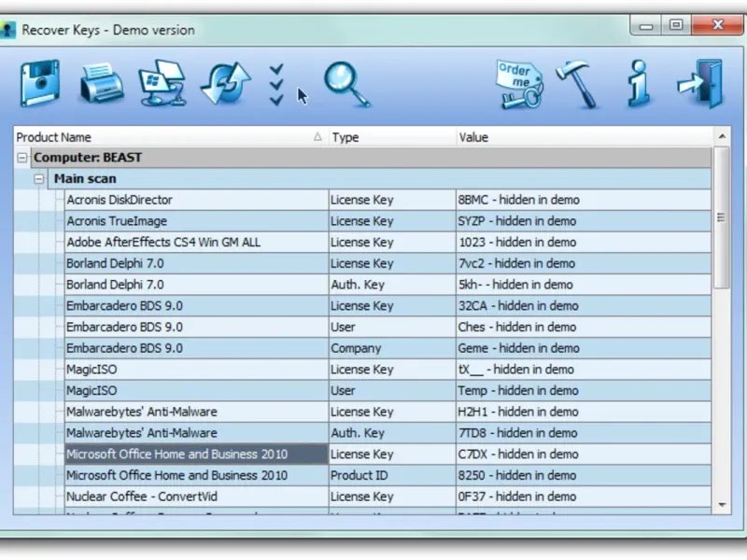
Task: Select Malwarebytes' Anti-Malware in Auth. Key row
Action: click(142, 433)
